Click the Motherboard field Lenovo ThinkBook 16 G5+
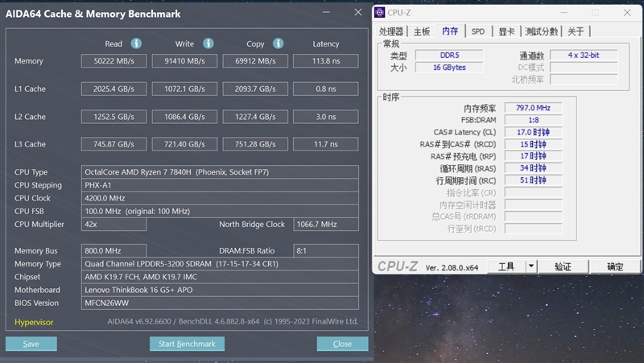This screenshot has height=363, width=644. pyautogui.click(x=220, y=290)
